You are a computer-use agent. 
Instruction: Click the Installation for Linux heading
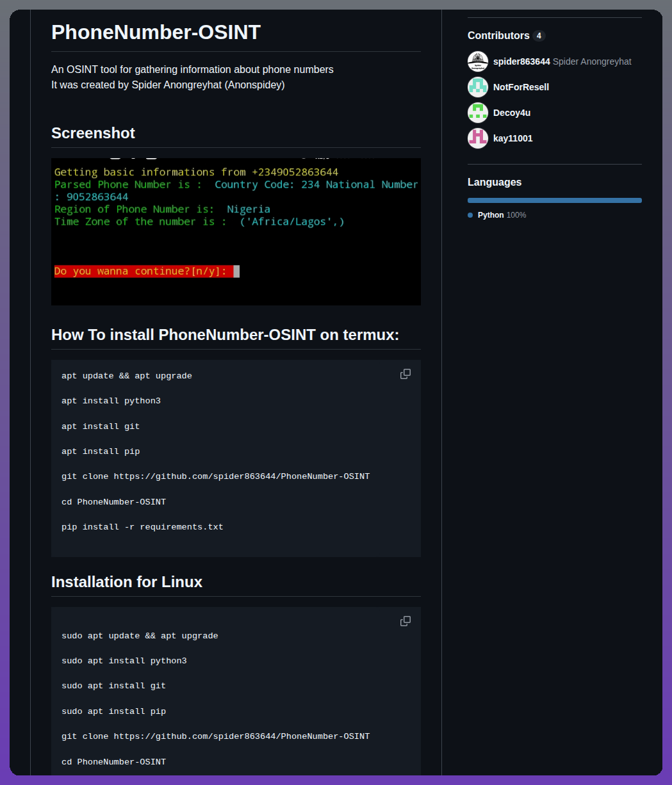(127, 582)
